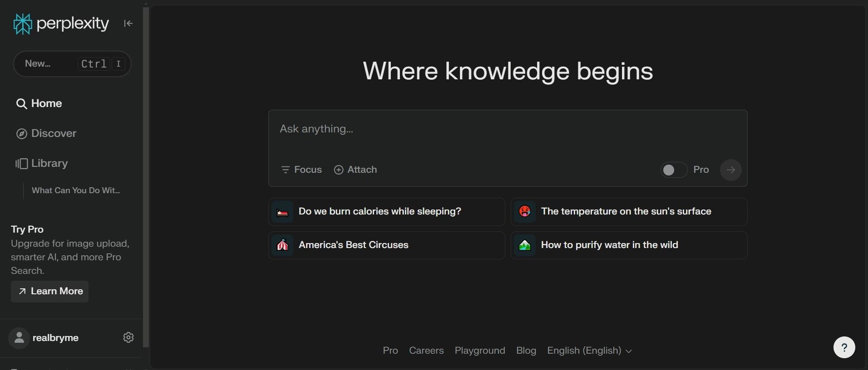Click the realbryme profile avatar

(19, 338)
